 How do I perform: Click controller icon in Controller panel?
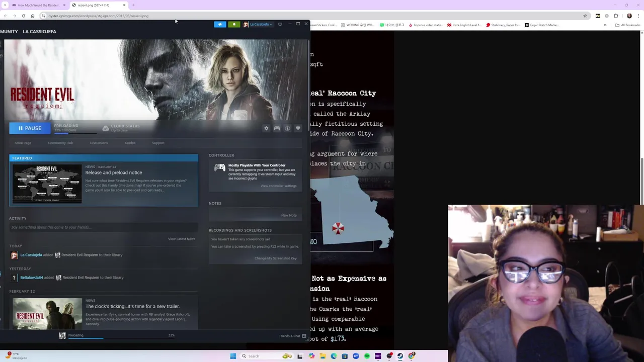click(x=220, y=168)
